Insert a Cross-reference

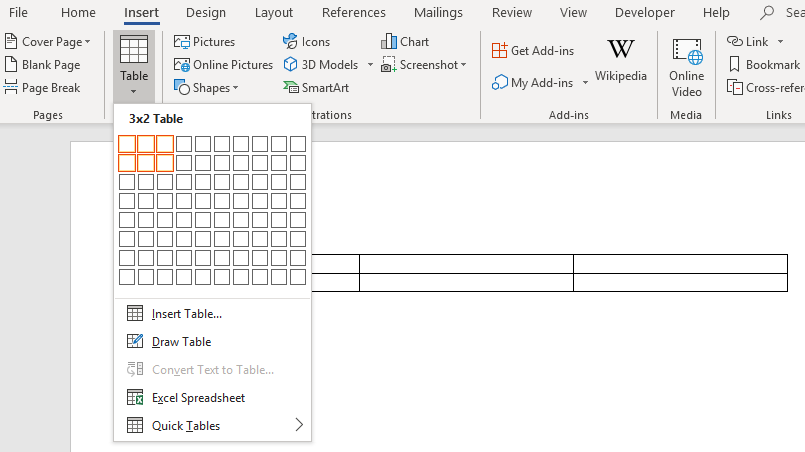click(765, 88)
